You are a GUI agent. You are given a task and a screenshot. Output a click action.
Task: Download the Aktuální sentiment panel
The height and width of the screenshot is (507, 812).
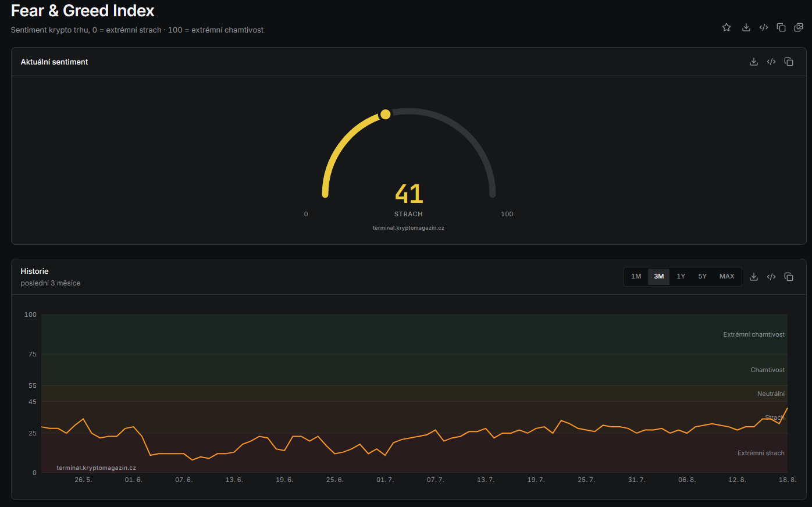click(x=754, y=62)
